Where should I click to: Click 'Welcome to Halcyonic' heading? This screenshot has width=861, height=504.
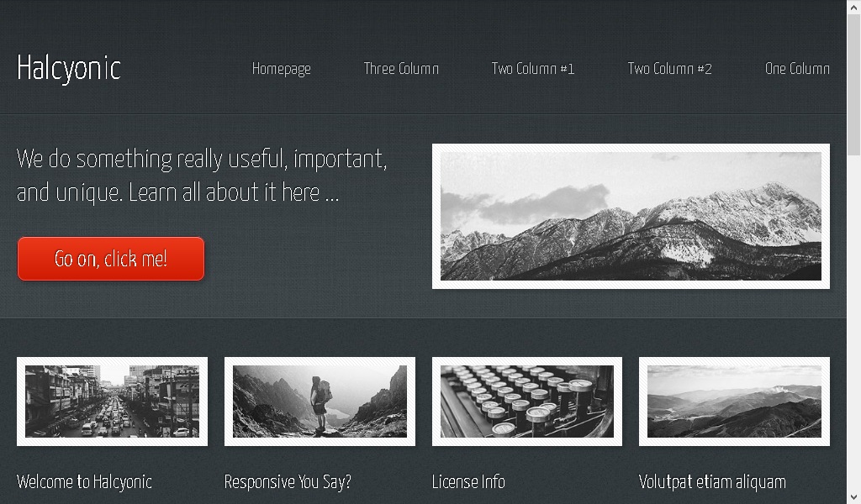pyautogui.click(x=85, y=482)
